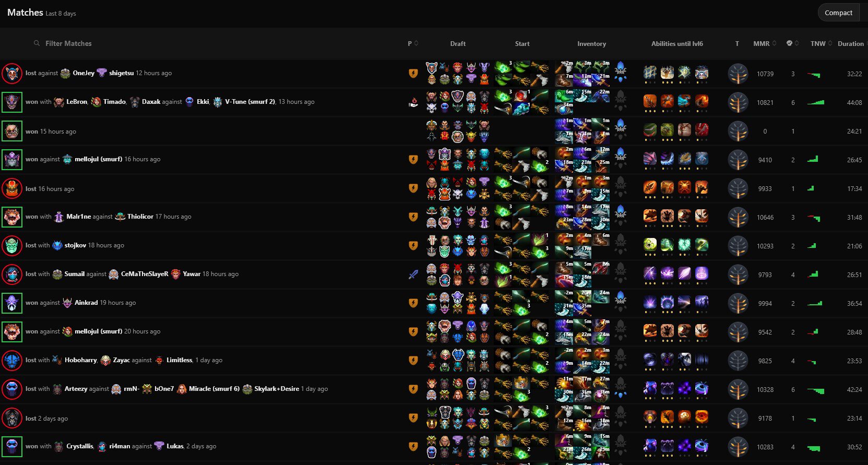Click hero portrait of first lost match

(x=12, y=74)
